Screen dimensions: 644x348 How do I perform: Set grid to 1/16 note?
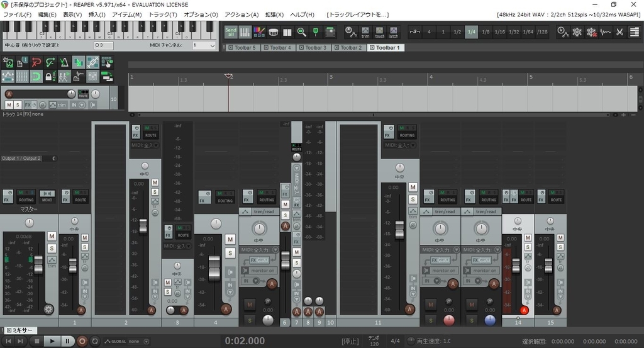click(499, 31)
